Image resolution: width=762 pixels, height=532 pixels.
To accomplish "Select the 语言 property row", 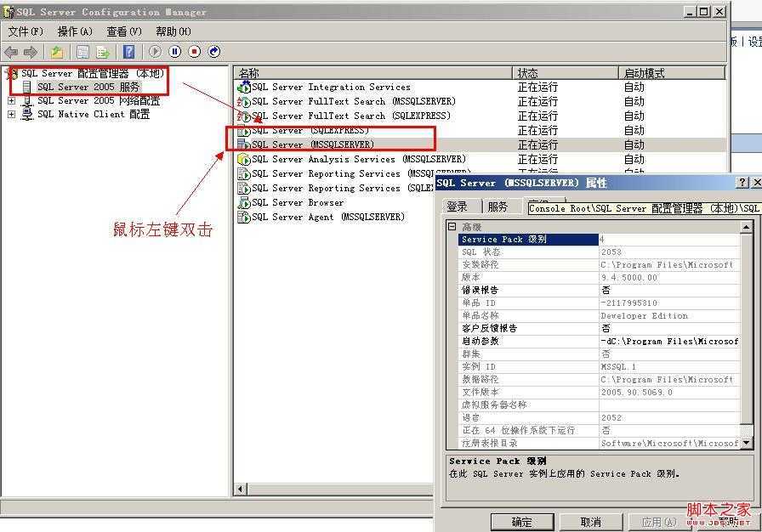I will coord(599,417).
